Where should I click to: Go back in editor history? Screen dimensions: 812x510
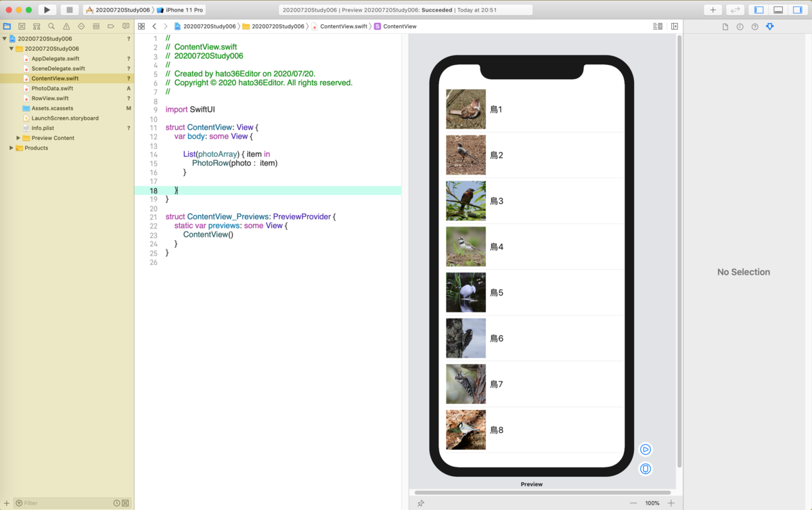point(154,26)
